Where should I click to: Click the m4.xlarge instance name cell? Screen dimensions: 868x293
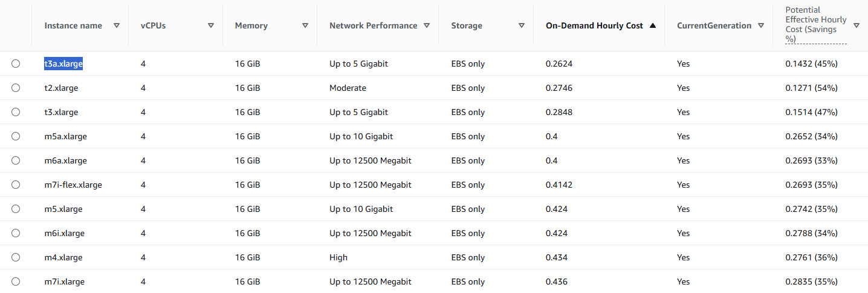coord(63,257)
